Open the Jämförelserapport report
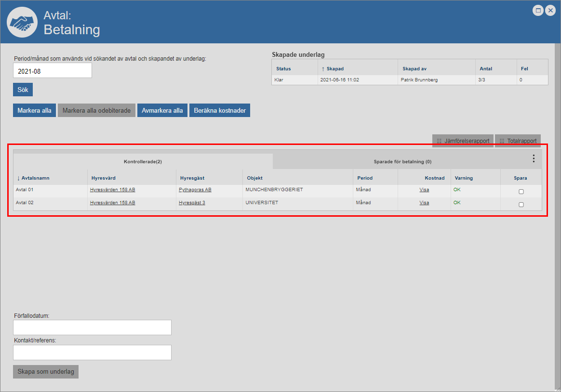561x392 pixels. (463, 141)
